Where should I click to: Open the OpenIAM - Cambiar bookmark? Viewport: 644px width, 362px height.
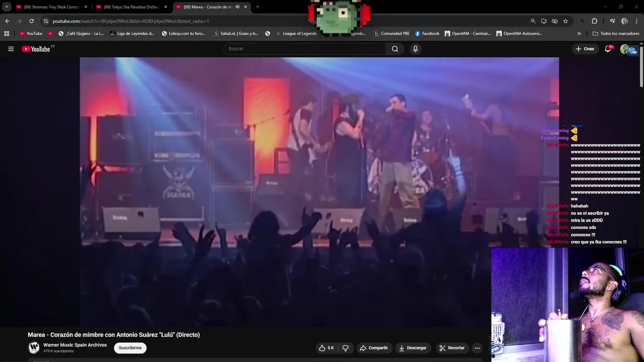tap(467, 34)
